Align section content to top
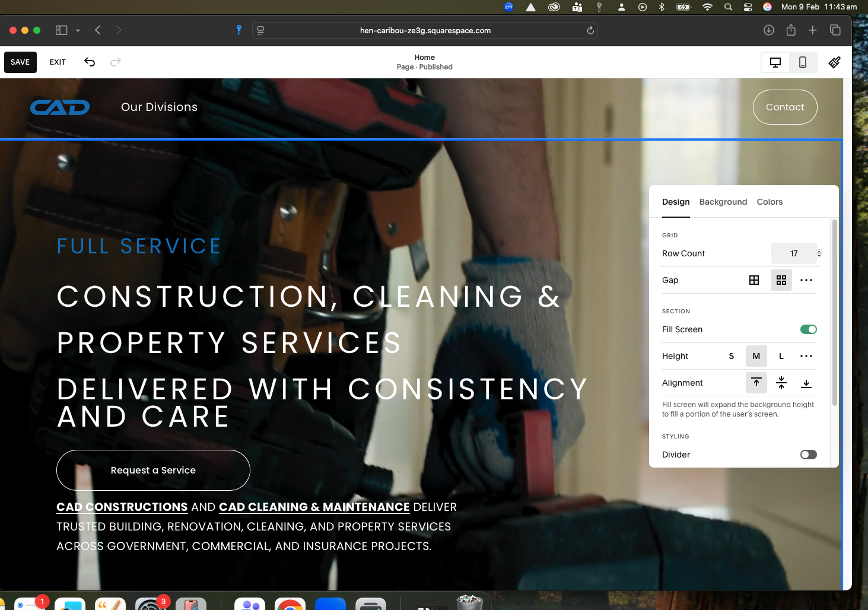The height and width of the screenshot is (610, 868). (756, 383)
